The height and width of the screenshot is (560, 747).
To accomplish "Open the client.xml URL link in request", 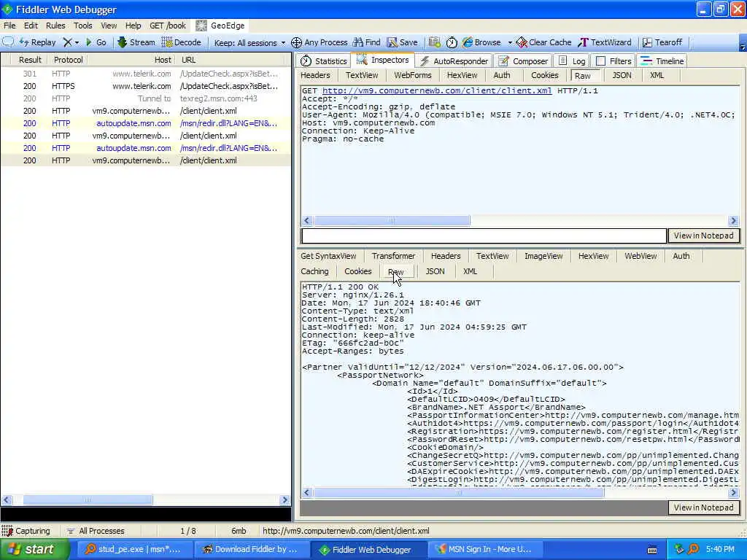I will tap(437, 90).
